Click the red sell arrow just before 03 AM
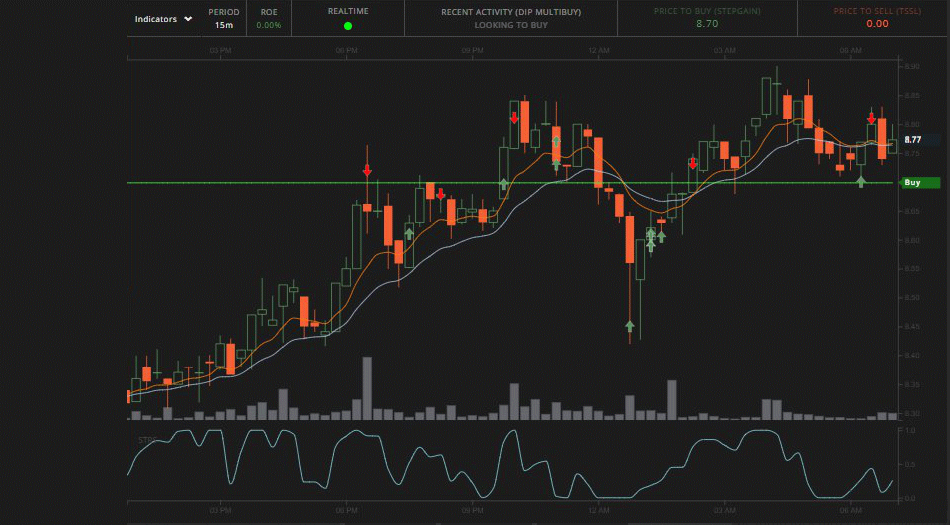 pyautogui.click(x=693, y=163)
